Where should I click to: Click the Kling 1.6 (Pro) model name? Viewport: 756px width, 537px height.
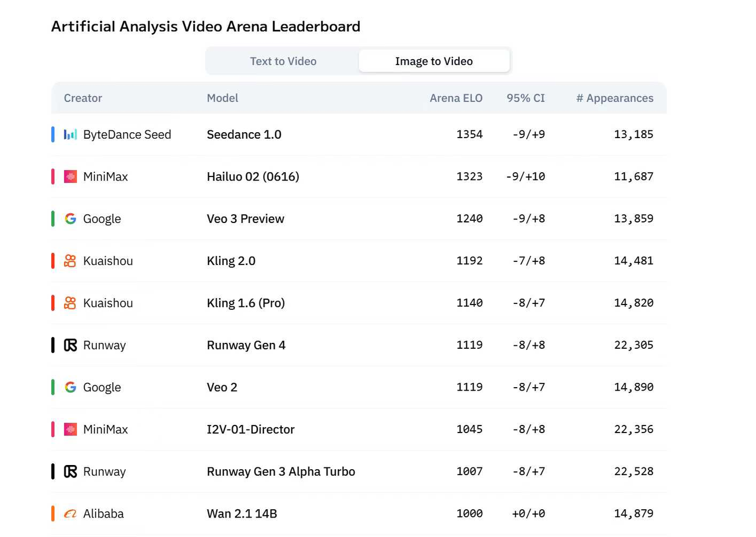click(x=246, y=303)
